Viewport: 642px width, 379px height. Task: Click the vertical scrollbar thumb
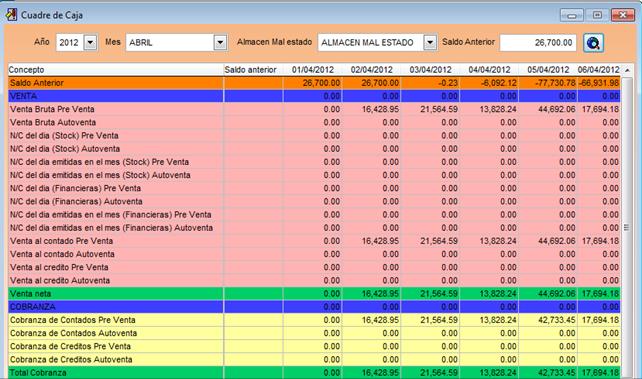pos(626,227)
